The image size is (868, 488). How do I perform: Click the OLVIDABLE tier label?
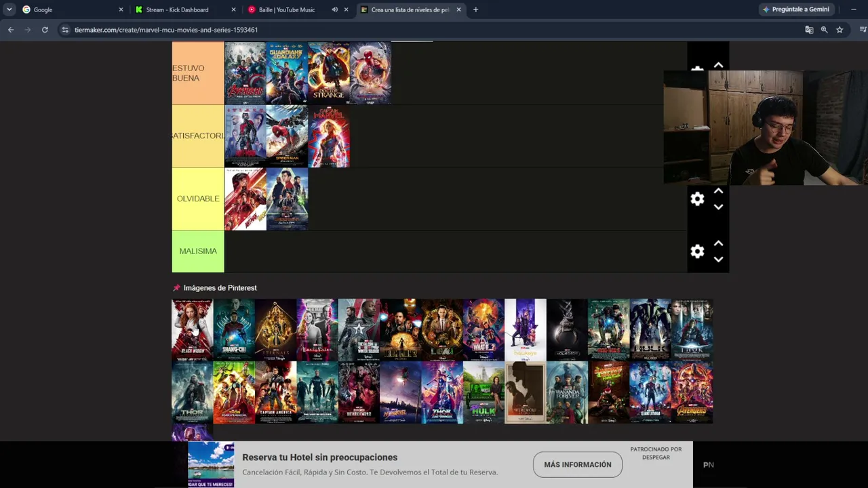(198, 199)
